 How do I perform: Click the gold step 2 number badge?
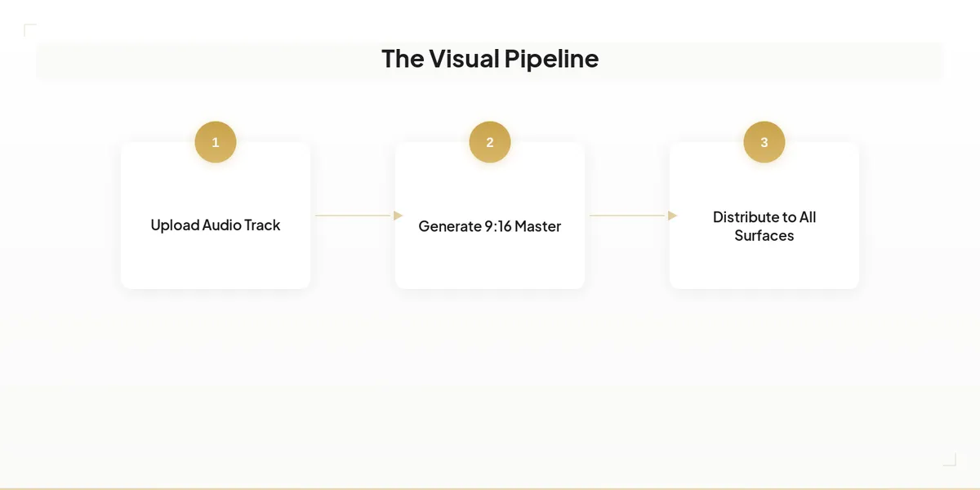click(490, 142)
